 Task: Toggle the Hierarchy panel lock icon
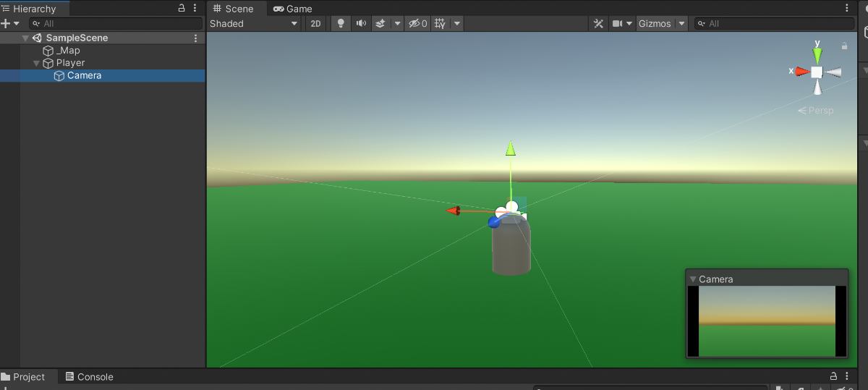coord(182,9)
